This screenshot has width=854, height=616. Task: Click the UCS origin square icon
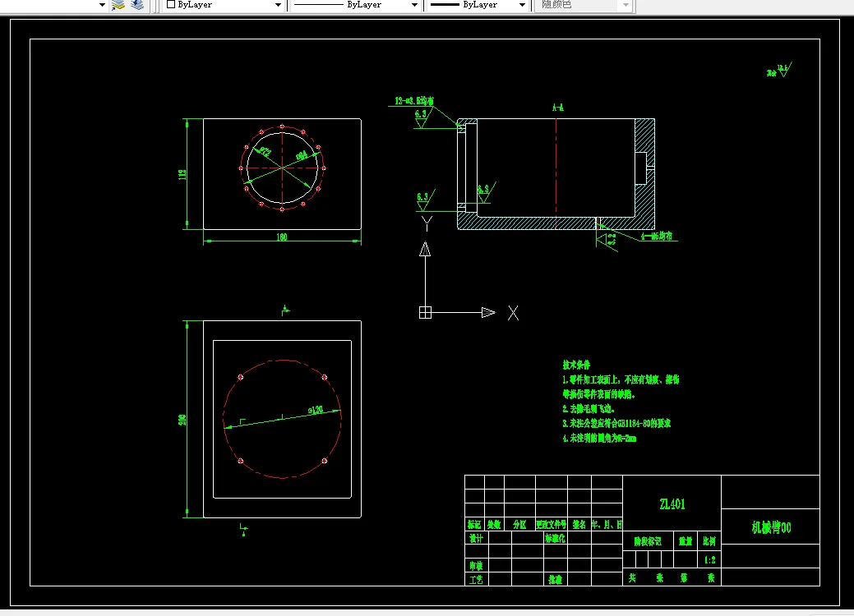pos(426,312)
